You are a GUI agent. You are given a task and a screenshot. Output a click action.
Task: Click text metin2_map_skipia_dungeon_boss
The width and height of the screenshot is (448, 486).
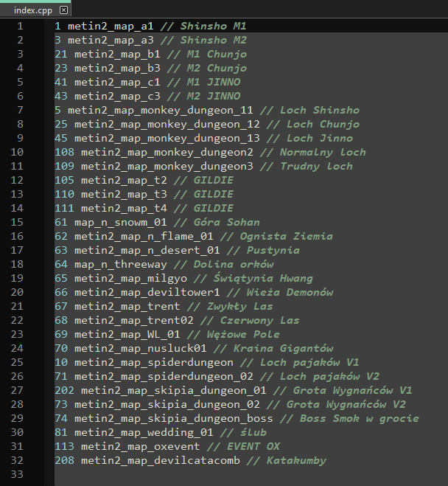(x=174, y=418)
